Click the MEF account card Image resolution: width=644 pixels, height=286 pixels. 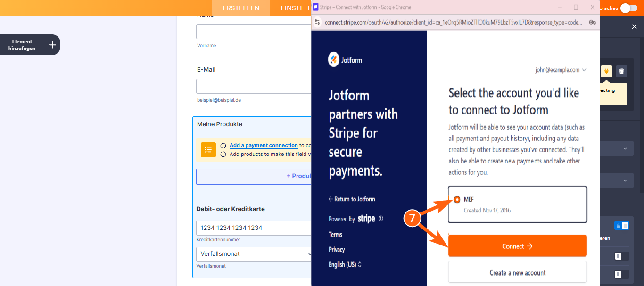(517, 204)
